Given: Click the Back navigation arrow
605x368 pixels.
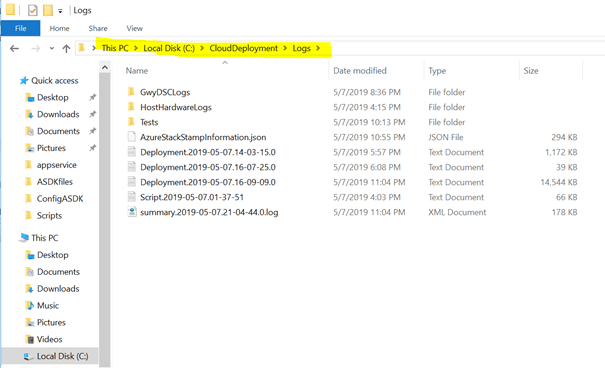Looking at the screenshot, I should pos(14,49).
